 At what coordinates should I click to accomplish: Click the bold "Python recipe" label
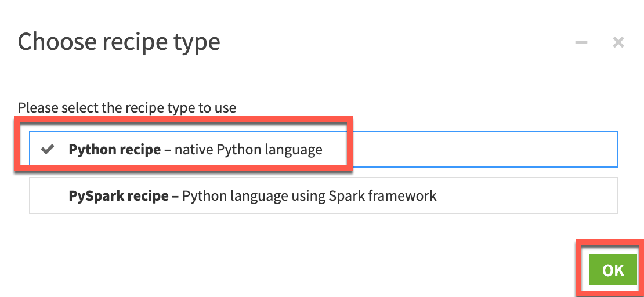[x=114, y=150]
